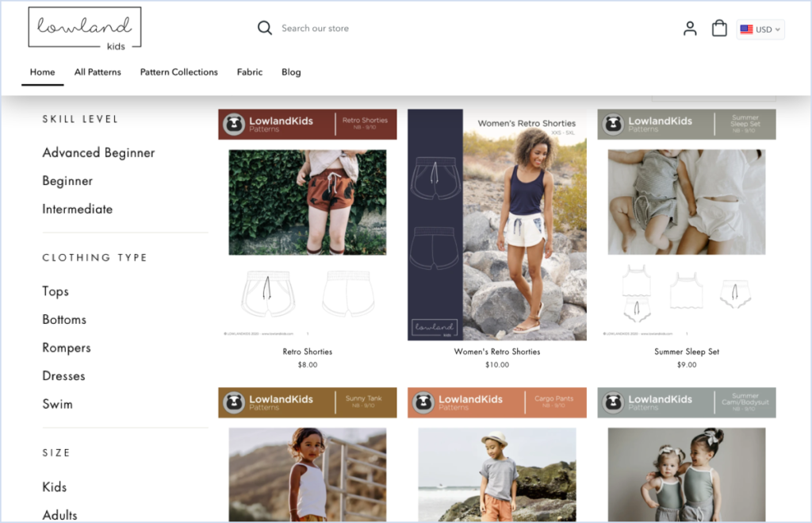The image size is (812, 523).
Task: Open the Women's Retro Shorties product link
Action: 497,352
